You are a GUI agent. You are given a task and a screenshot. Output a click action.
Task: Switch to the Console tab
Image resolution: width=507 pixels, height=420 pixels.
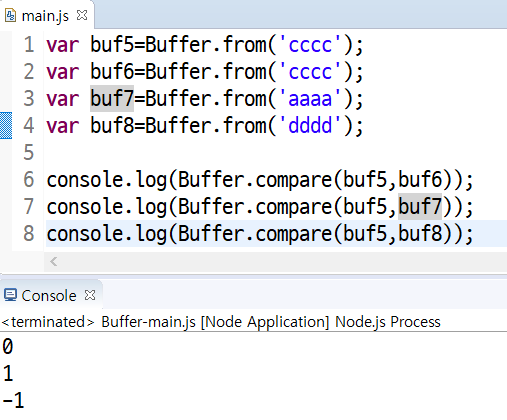click(x=49, y=296)
